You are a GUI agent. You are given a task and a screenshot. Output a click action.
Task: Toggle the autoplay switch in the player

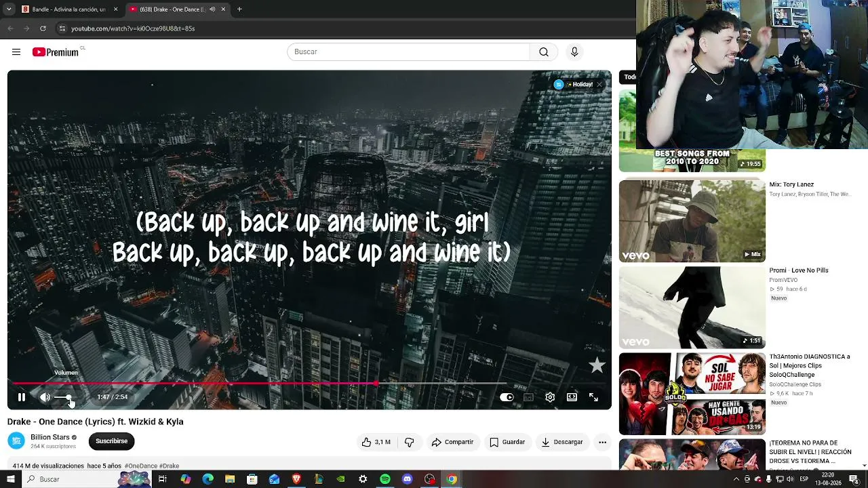coord(507,397)
